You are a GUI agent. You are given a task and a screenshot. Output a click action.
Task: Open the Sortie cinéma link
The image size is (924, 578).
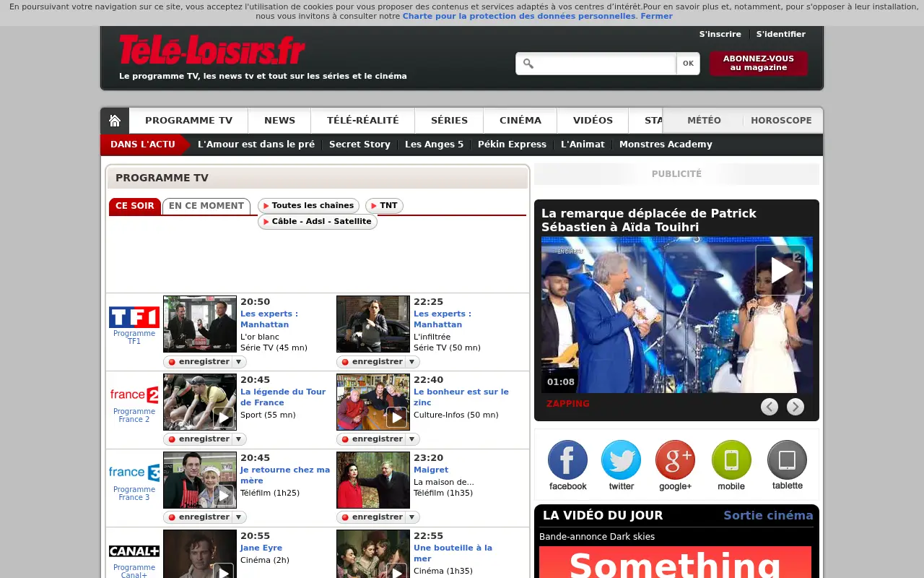tap(768, 515)
